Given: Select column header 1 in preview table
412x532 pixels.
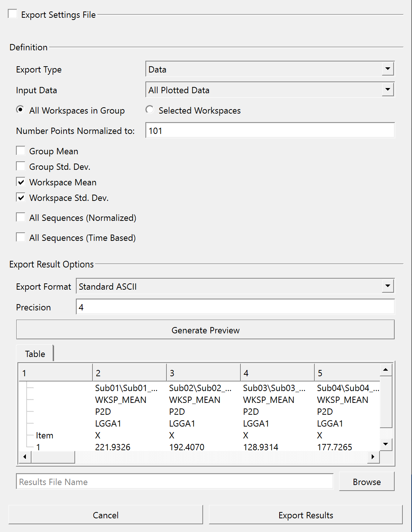Looking at the screenshot, I should [x=56, y=373].
